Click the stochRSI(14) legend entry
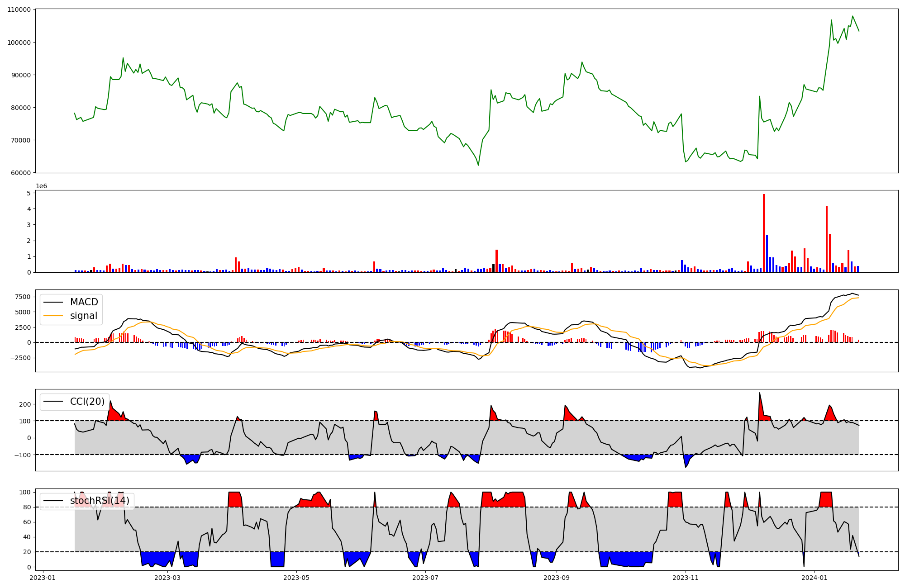 [x=100, y=501]
